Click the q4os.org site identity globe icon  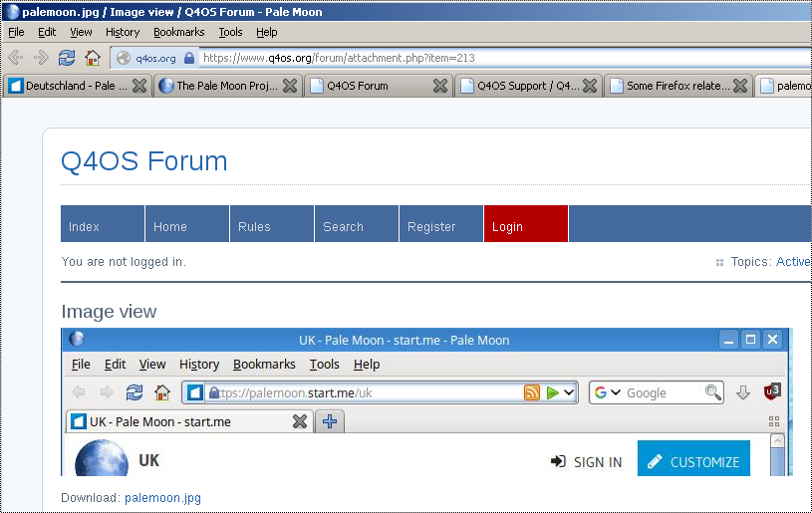124,58
